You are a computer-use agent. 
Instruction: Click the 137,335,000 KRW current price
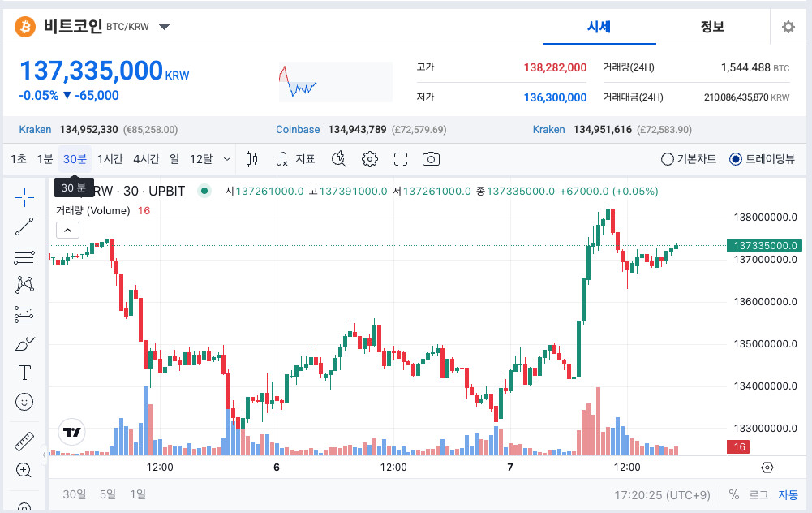104,71
